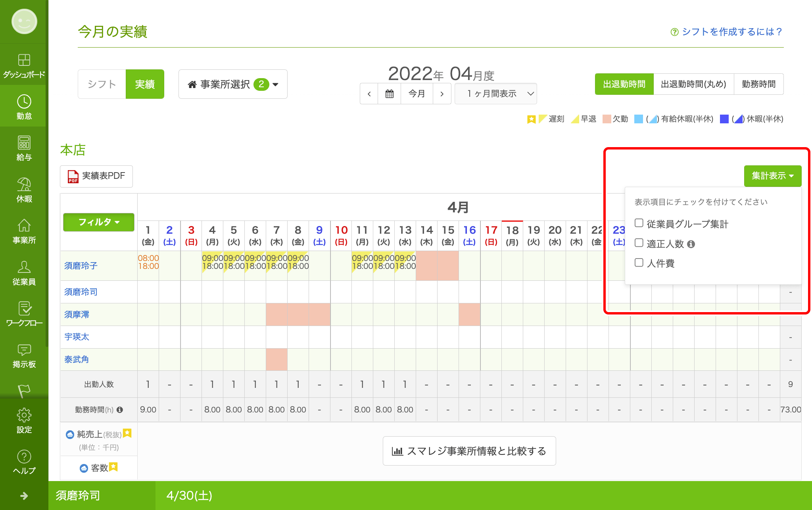Screen dimensions: 812x510
Task: Open employee 須摩澪 link
Action: pyautogui.click(x=77, y=314)
